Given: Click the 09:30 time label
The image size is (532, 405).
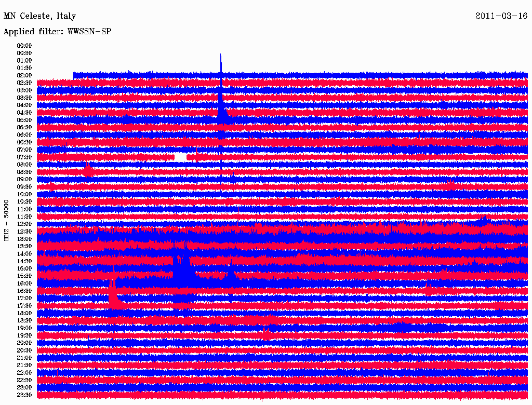Looking at the screenshot, I should tap(24, 187).
